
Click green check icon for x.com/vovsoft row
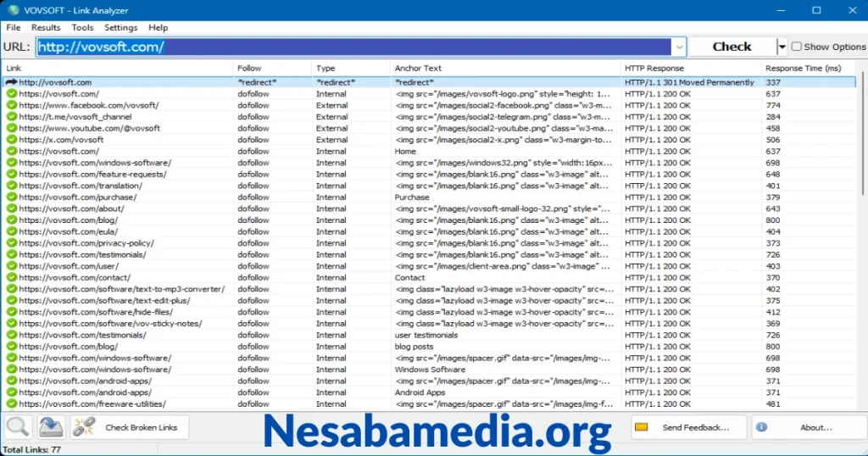click(x=11, y=140)
